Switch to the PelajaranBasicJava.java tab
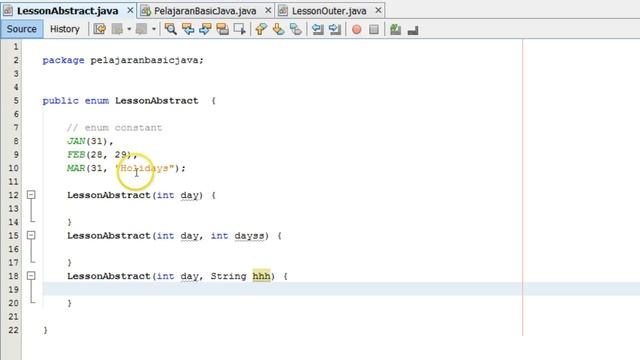Image resolution: width=640 pixels, height=360 pixels. pyautogui.click(x=205, y=11)
